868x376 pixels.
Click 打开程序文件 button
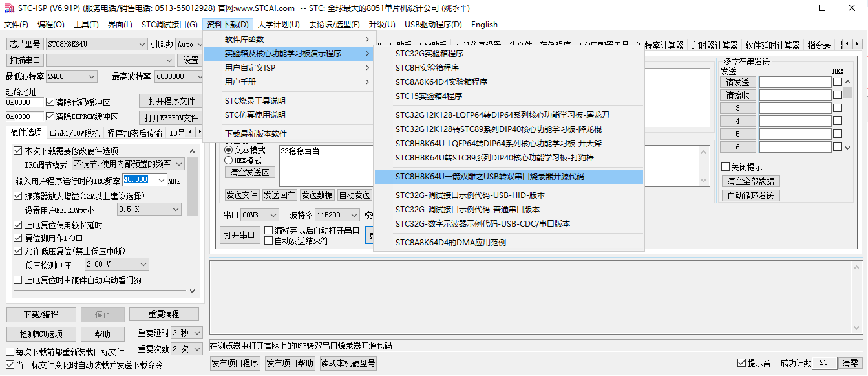(x=171, y=102)
